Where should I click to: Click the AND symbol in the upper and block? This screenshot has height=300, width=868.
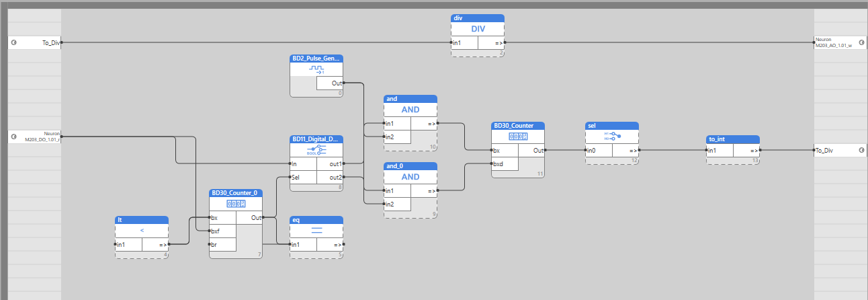[410, 110]
